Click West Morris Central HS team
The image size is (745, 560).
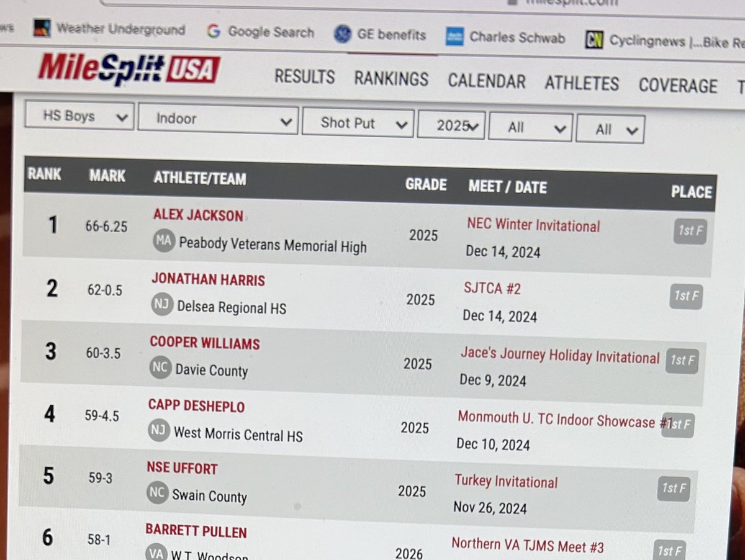tap(238, 433)
